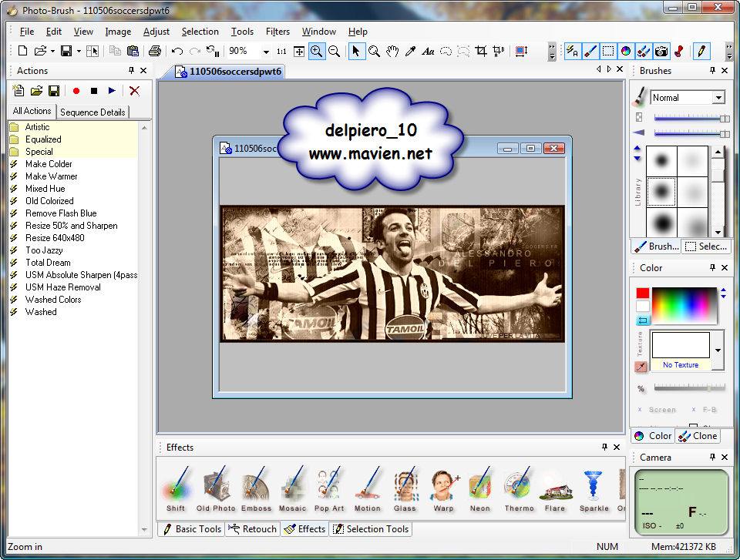Select the Total Dream action

coord(48,263)
